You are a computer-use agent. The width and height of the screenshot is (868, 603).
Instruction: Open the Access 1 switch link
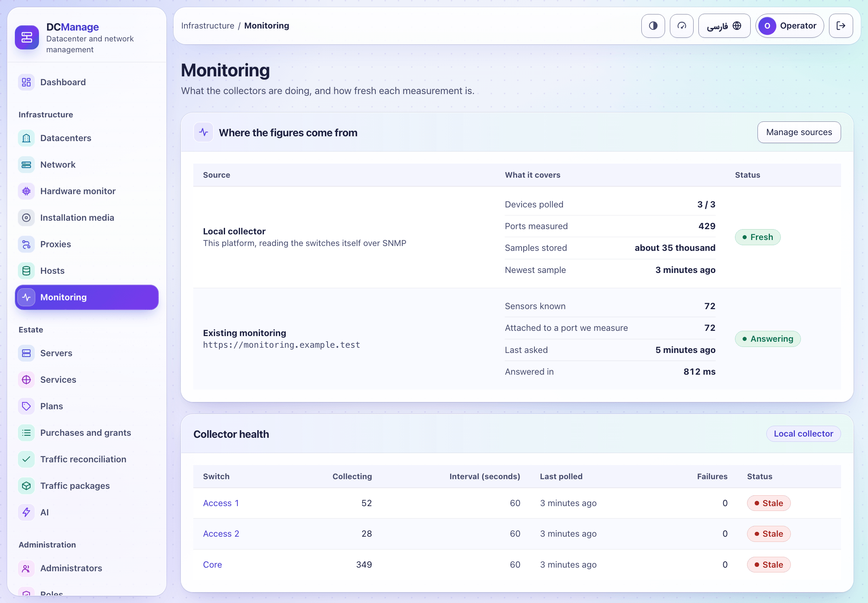tap(221, 503)
